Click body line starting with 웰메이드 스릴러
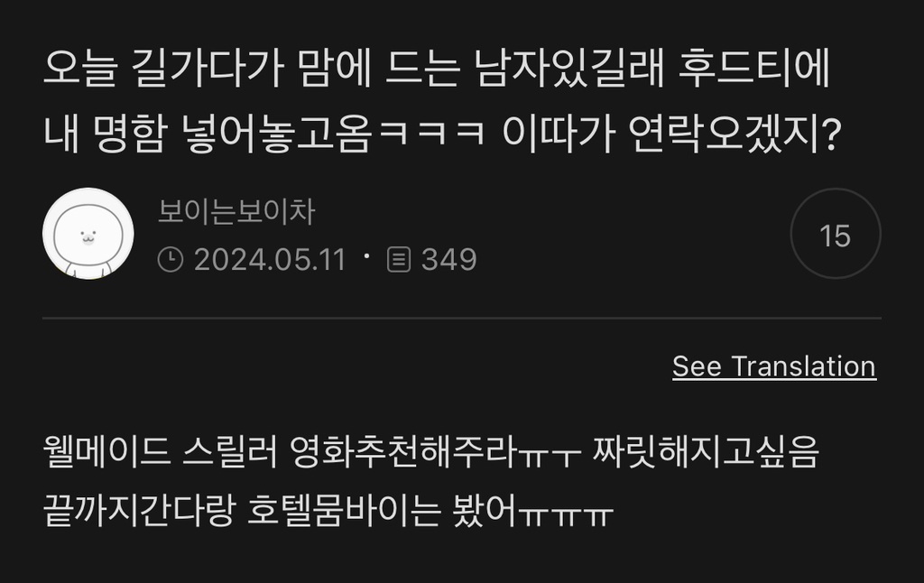This screenshot has width=924, height=583. click(x=431, y=452)
